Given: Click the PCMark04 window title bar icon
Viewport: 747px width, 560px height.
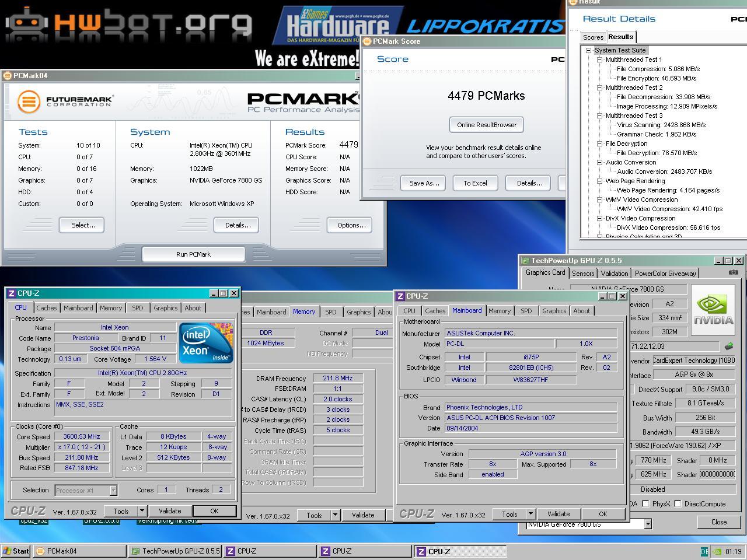Looking at the screenshot, I should [x=7, y=75].
